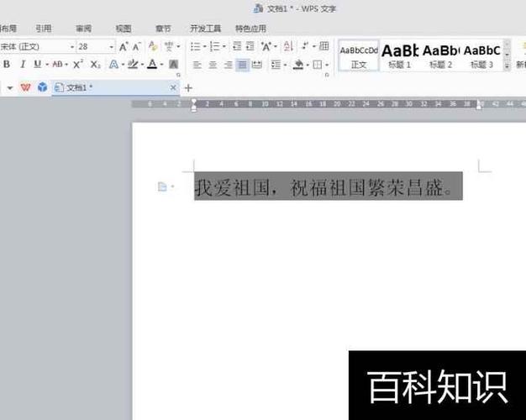
Task: Expand underline style dropdown arrow
Action: (x=47, y=65)
